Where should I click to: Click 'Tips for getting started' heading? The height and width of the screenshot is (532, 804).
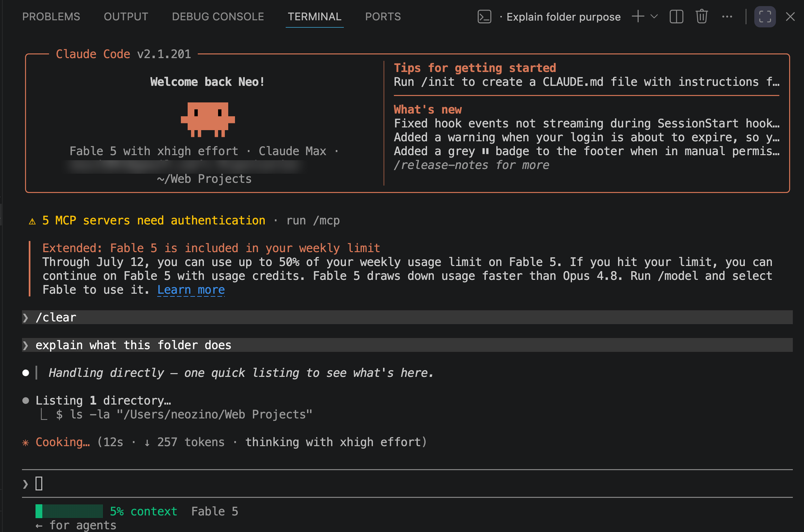click(x=475, y=68)
